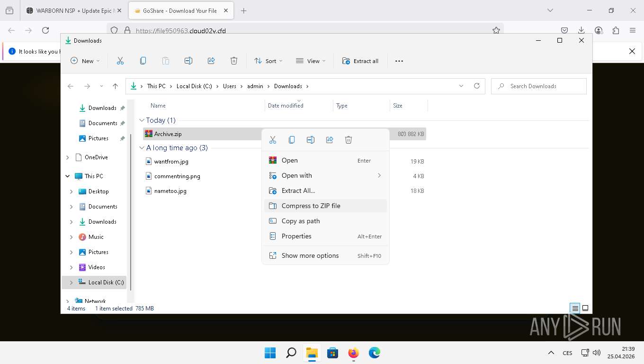This screenshot has height=364, width=644.
Task: Launch Microsoft Edge from the taskbar
Action: (x=375, y=353)
